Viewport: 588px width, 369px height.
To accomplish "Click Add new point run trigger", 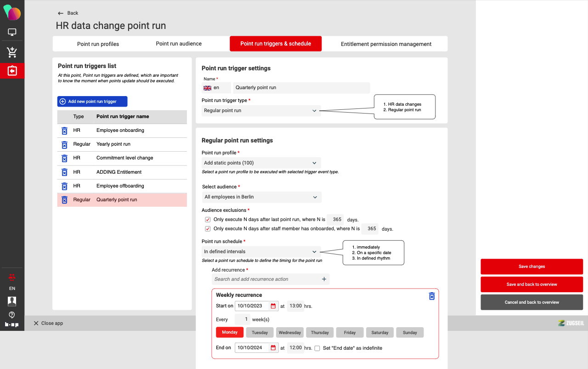I will coord(92,102).
